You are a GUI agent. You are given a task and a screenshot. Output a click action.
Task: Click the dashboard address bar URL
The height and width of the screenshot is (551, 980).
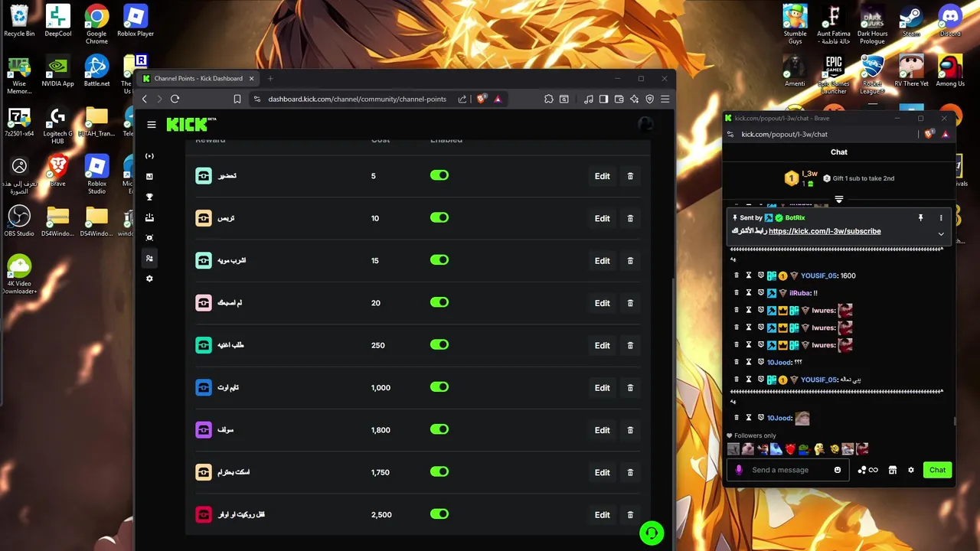tap(357, 99)
